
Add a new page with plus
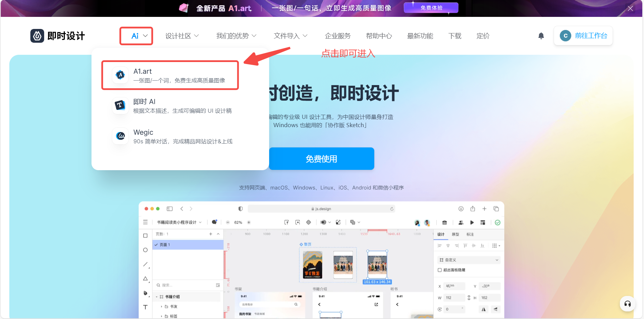pyautogui.click(x=211, y=234)
